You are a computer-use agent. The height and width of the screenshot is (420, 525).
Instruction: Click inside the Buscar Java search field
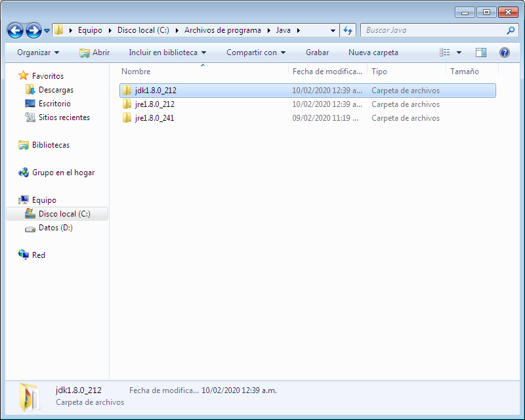click(x=433, y=30)
